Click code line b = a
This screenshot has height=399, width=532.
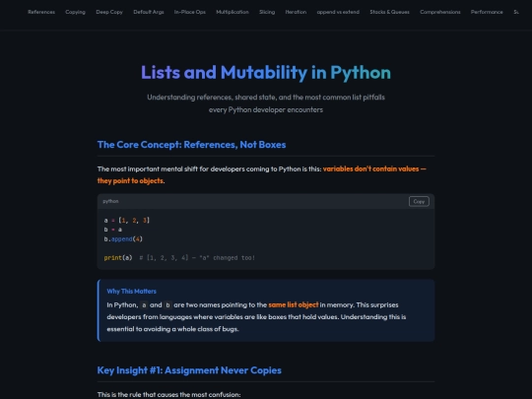pos(113,230)
